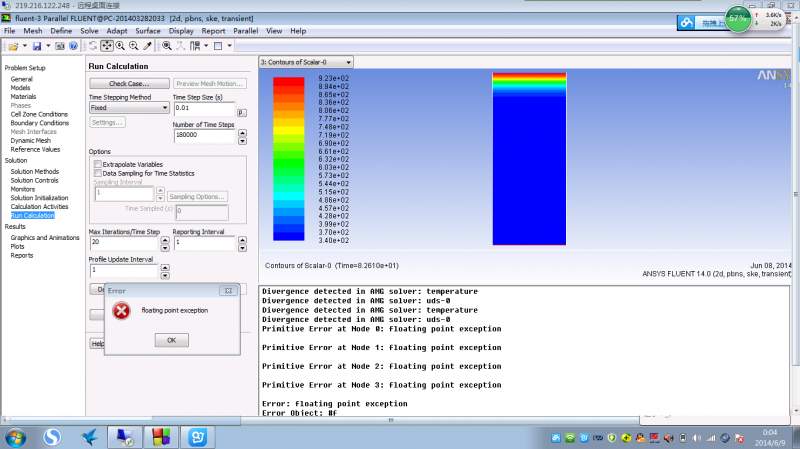Open the blue square app taskbar icon
The height and width of the screenshot is (449, 800).
click(x=197, y=437)
